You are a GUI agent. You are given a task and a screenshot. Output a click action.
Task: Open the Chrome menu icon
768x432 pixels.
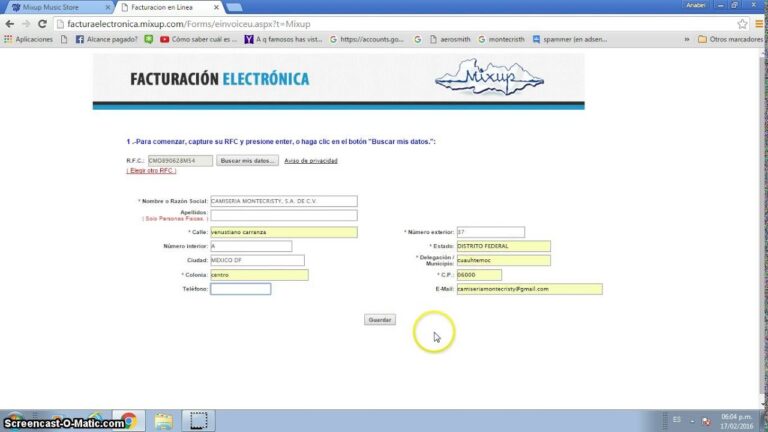759,24
